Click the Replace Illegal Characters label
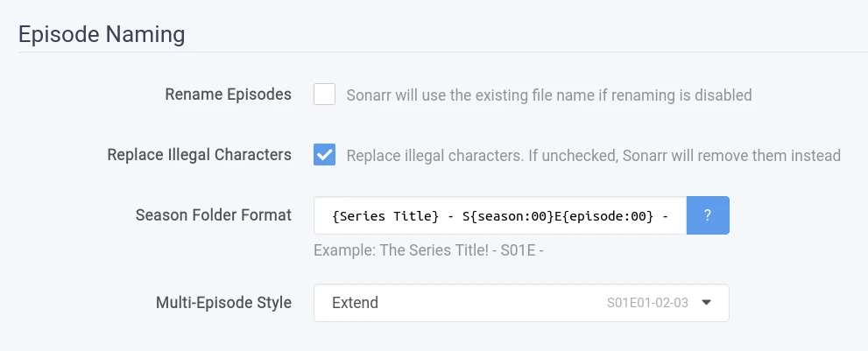The image size is (868, 351). click(199, 155)
